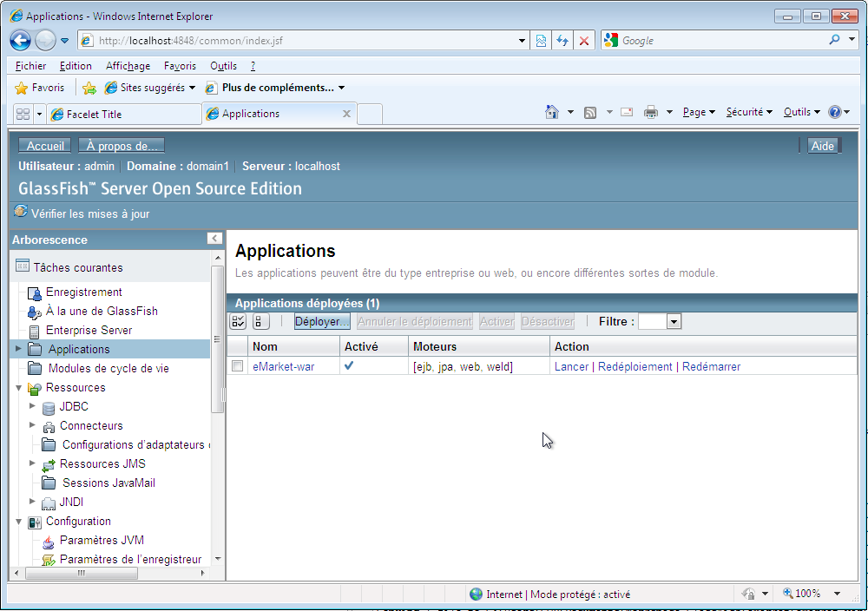Click the Connecteurs node icon

click(x=49, y=427)
